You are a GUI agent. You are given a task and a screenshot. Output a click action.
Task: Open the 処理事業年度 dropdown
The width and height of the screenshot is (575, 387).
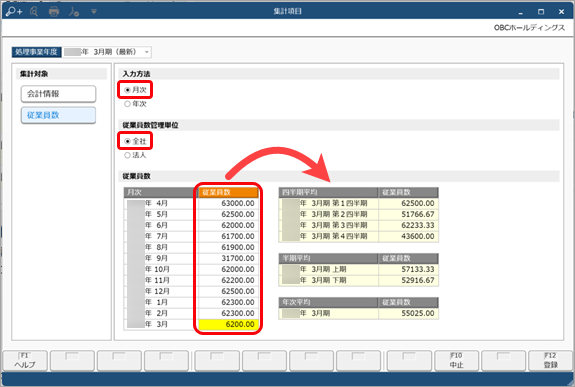(147, 52)
